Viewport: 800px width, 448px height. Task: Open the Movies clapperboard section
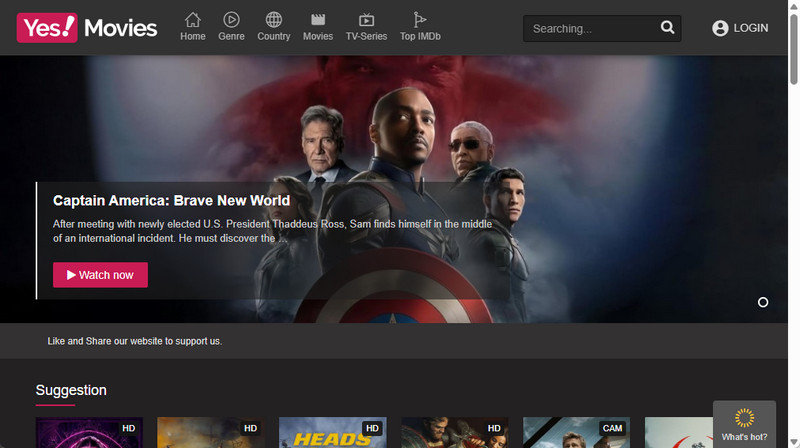pyautogui.click(x=318, y=27)
